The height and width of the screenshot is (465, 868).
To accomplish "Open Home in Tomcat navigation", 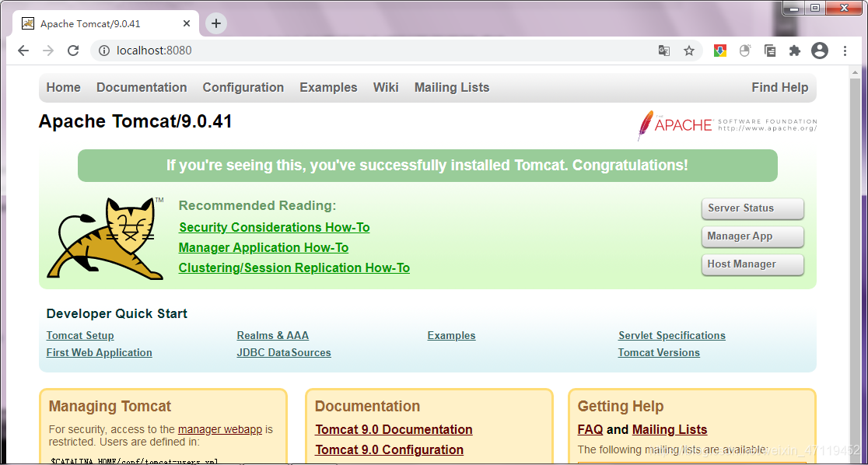I will (x=64, y=87).
